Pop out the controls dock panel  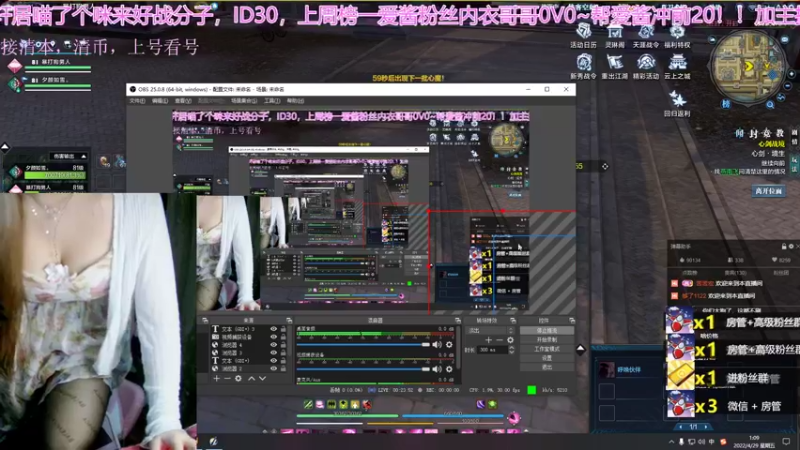coord(572,320)
